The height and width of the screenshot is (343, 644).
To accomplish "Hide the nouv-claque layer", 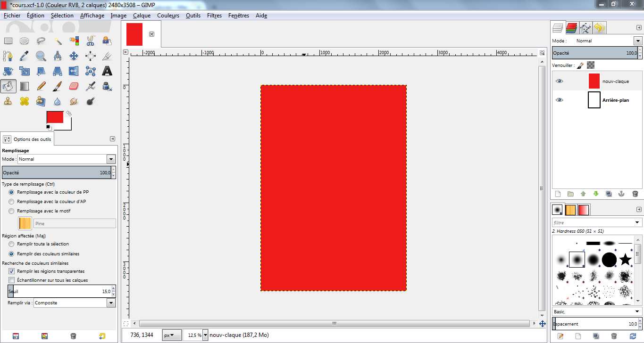I will click(x=559, y=81).
